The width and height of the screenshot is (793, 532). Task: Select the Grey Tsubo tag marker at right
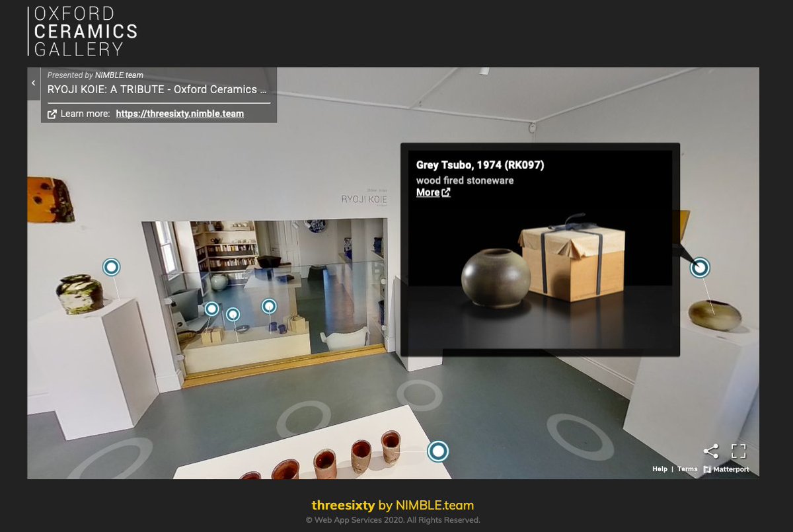click(700, 268)
